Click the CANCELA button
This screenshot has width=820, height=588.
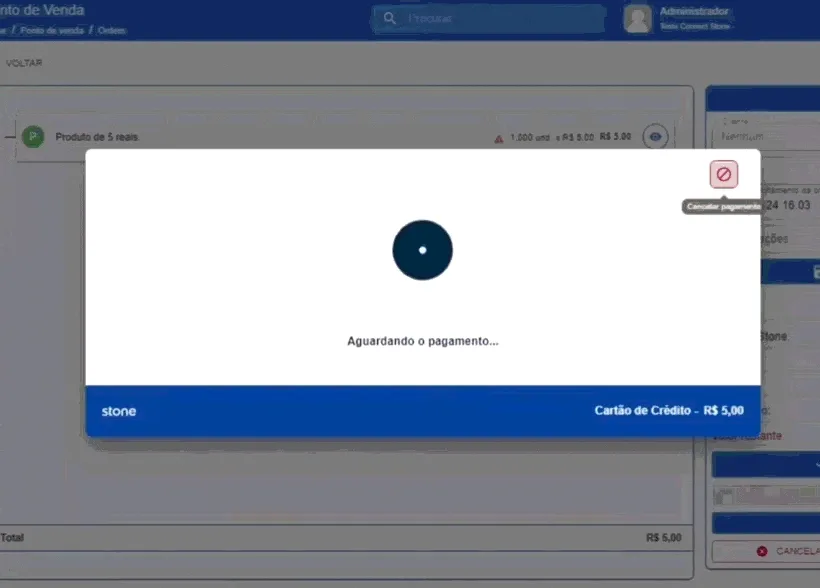pos(766,551)
